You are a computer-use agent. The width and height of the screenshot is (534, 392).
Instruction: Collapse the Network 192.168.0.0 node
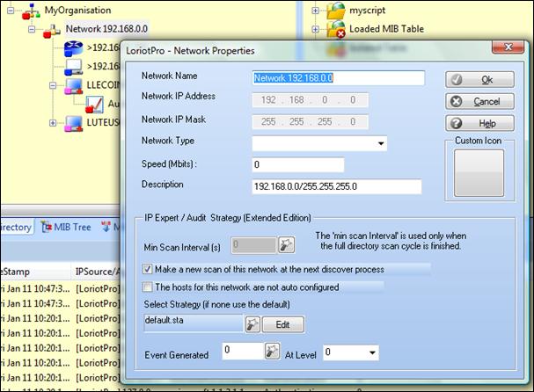tap(32, 29)
